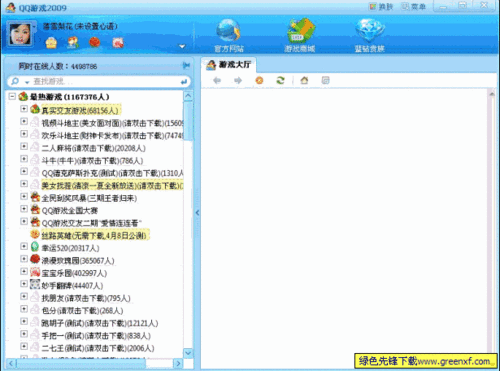The width and height of the screenshot is (500, 371).
Task: Select 幸运520 in the game list
Action: [x=70, y=248]
